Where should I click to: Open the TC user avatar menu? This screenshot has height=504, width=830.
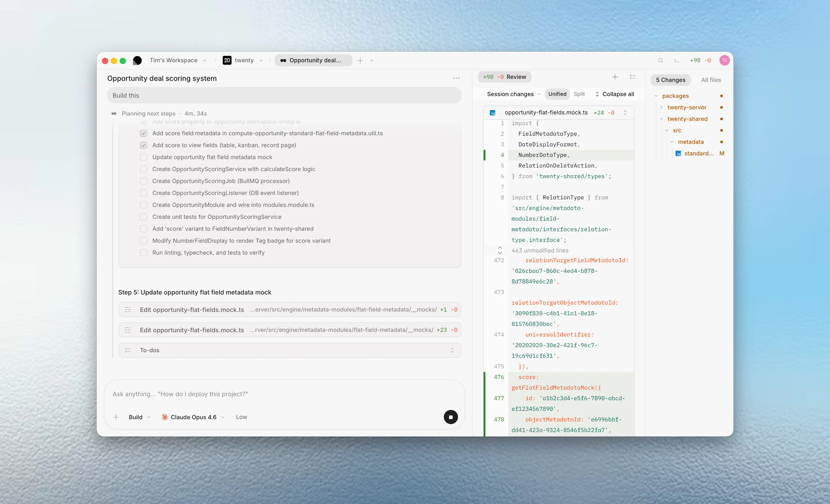(725, 60)
